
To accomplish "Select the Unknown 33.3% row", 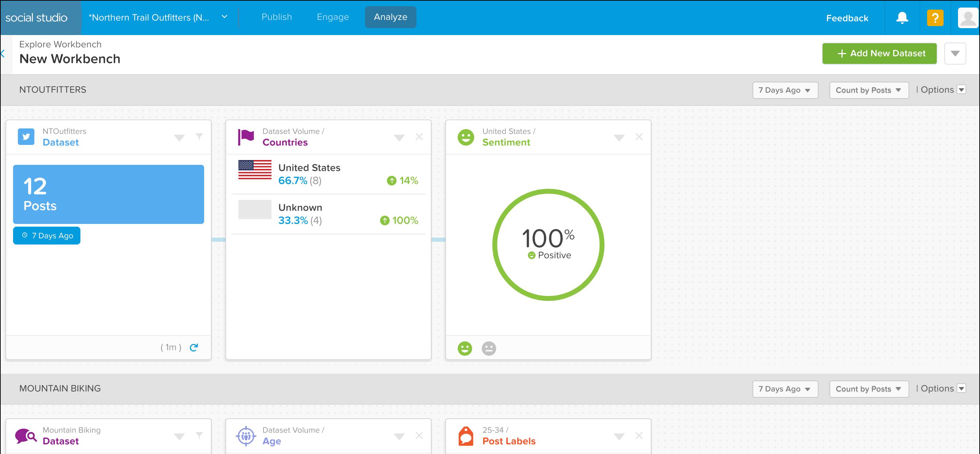I will [328, 214].
